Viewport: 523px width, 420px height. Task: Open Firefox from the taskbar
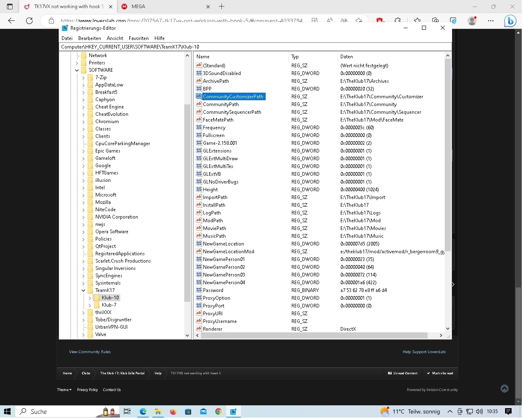[173, 411]
